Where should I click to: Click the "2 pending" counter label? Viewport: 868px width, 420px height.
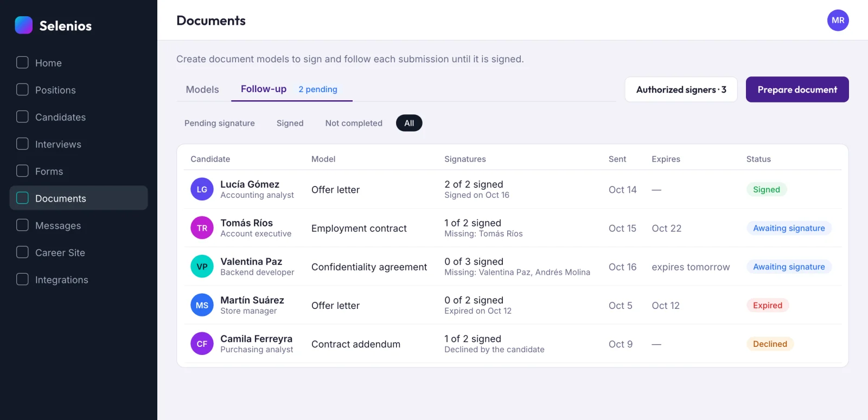point(318,89)
